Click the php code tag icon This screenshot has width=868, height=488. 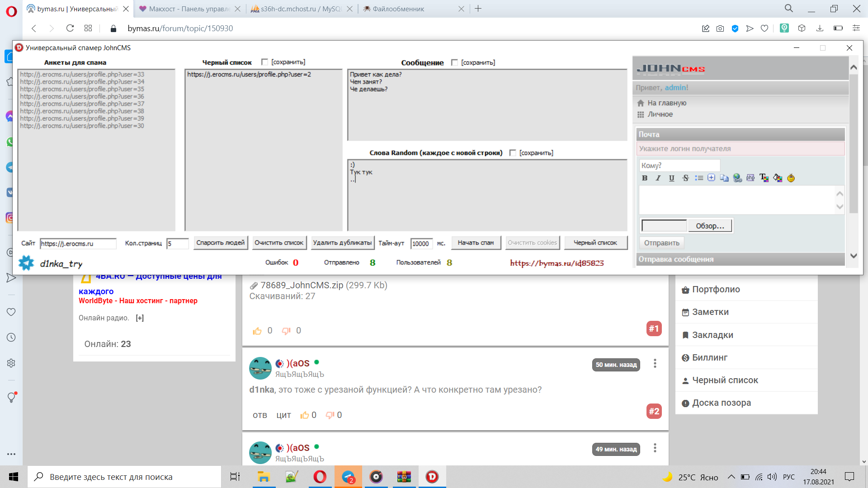coord(750,178)
